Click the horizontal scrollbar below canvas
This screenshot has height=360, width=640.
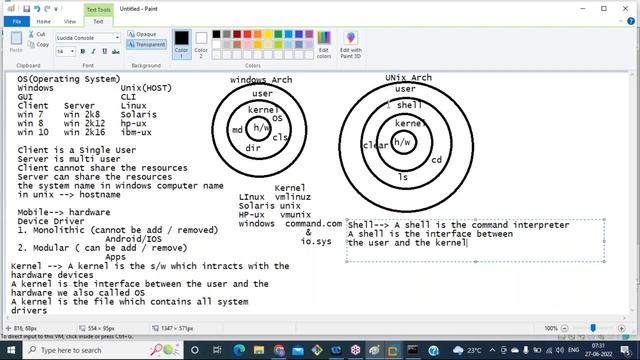click(316, 318)
